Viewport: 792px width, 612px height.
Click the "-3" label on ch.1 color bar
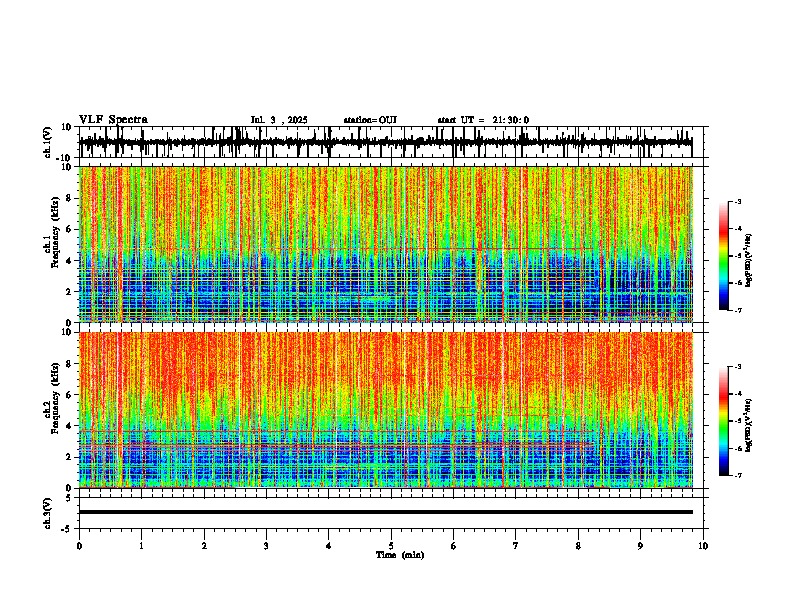738,201
